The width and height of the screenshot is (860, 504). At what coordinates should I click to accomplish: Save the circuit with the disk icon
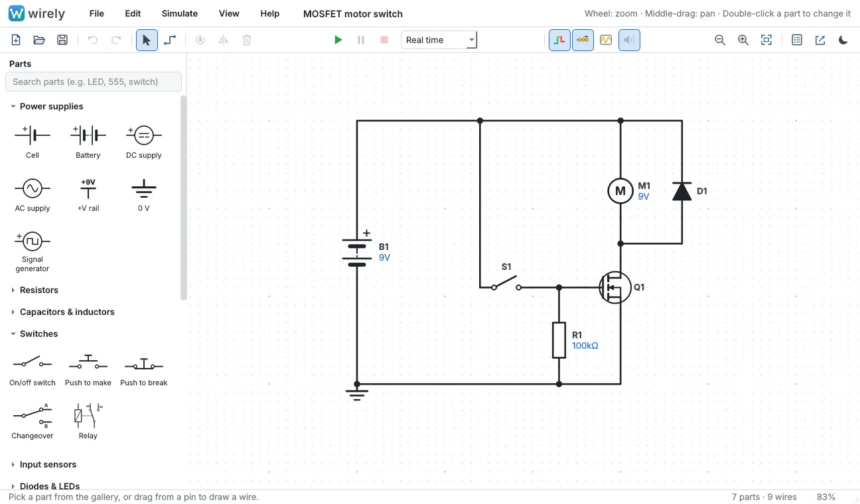[62, 40]
